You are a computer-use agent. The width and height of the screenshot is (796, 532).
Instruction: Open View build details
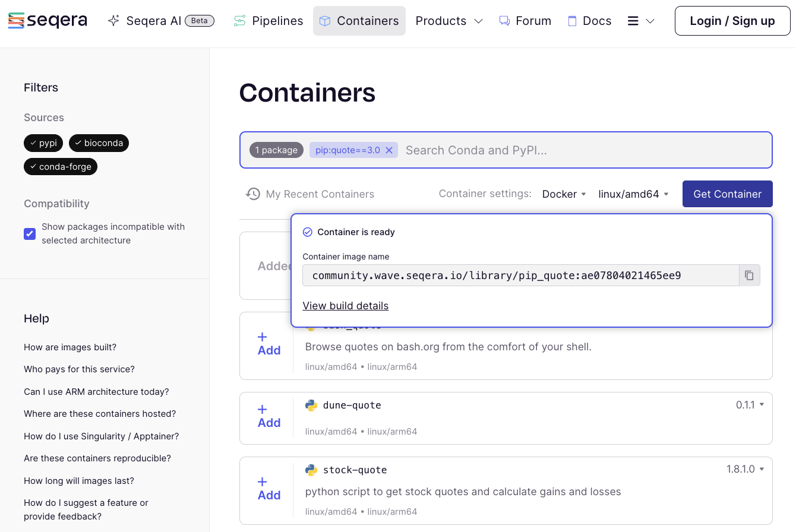click(345, 305)
